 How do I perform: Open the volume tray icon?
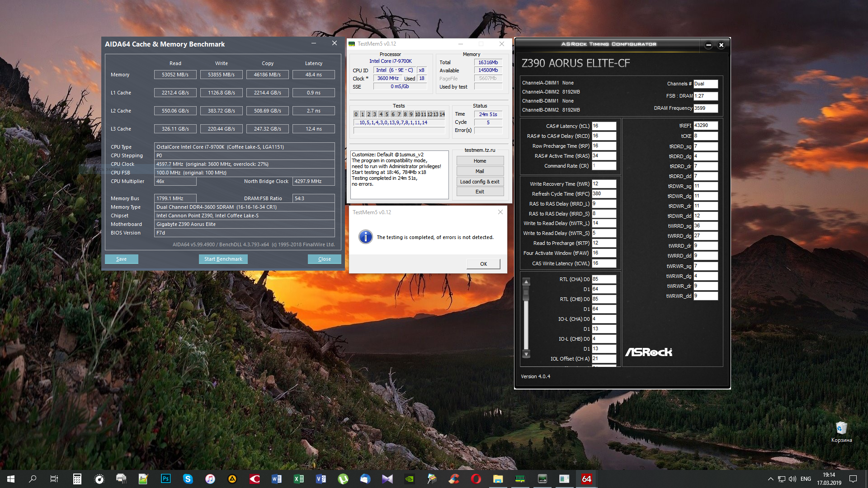(x=793, y=479)
